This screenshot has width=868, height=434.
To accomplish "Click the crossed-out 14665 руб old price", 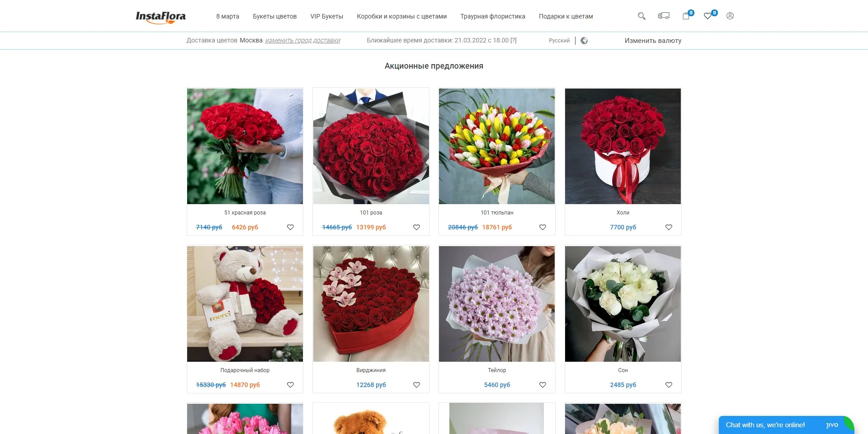I will tap(337, 227).
